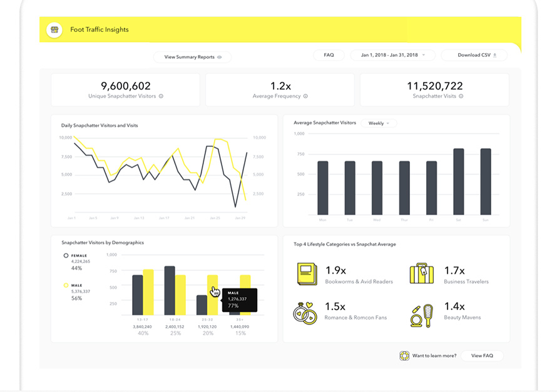Click the 1,440,090 age group count
The image size is (557, 392).
pyautogui.click(x=240, y=327)
